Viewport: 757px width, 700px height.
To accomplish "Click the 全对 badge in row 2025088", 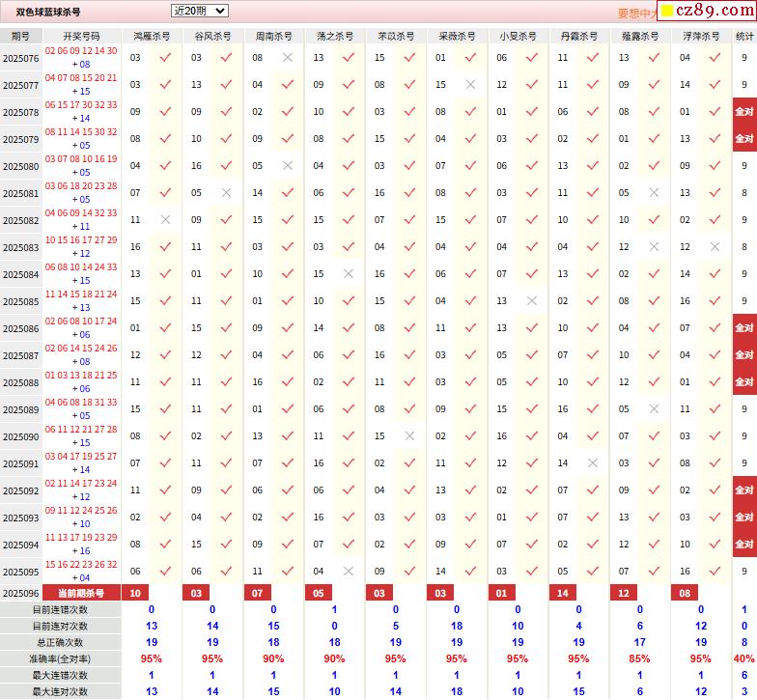I will (x=744, y=382).
